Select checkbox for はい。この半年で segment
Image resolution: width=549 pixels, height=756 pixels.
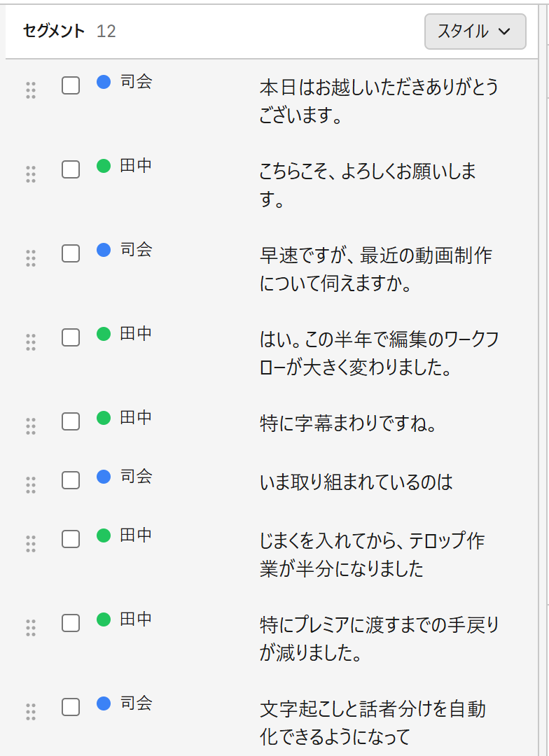coord(71,337)
